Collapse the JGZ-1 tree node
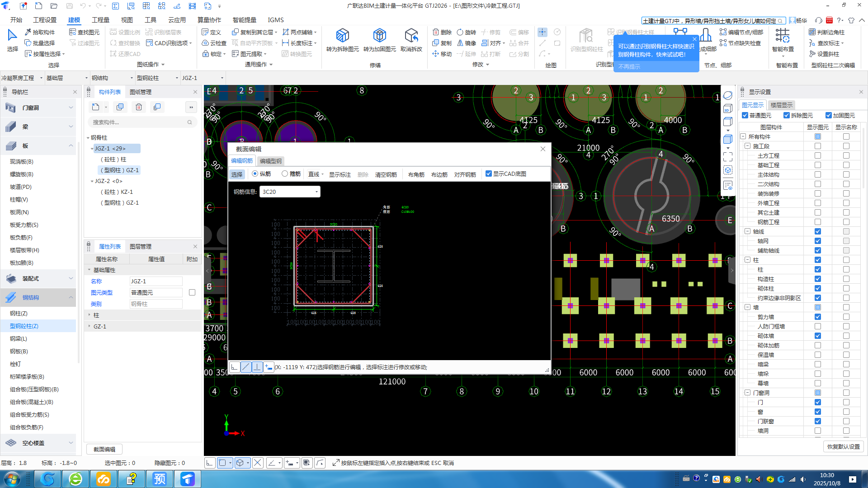The width and height of the screenshot is (868, 488). [x=92, y=149]
